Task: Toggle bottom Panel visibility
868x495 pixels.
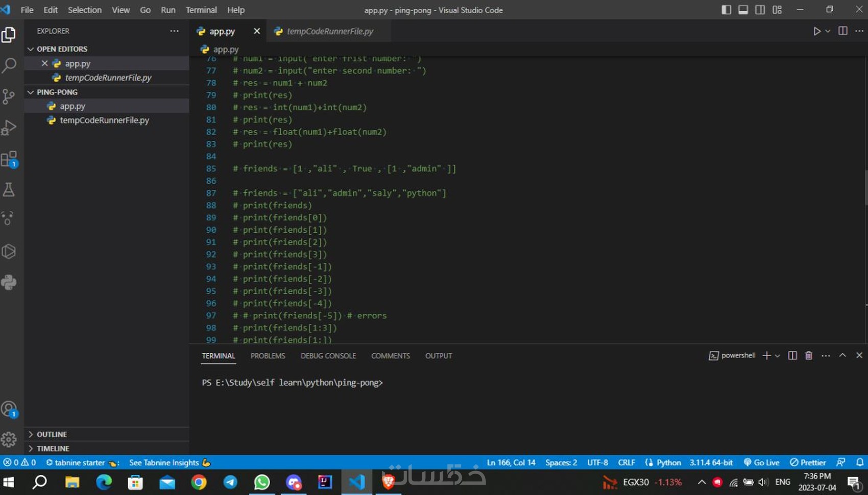Action: [743, 10]
